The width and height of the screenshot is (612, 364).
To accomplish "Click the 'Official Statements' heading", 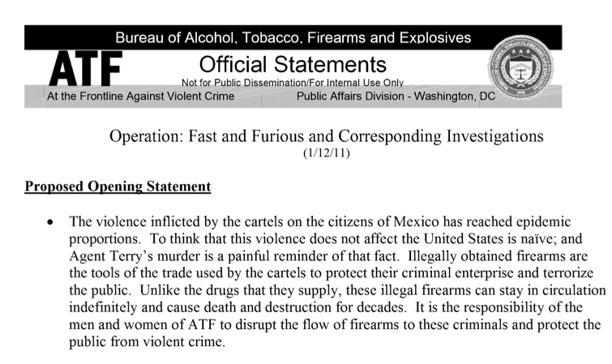I will [x=293, y=64].
